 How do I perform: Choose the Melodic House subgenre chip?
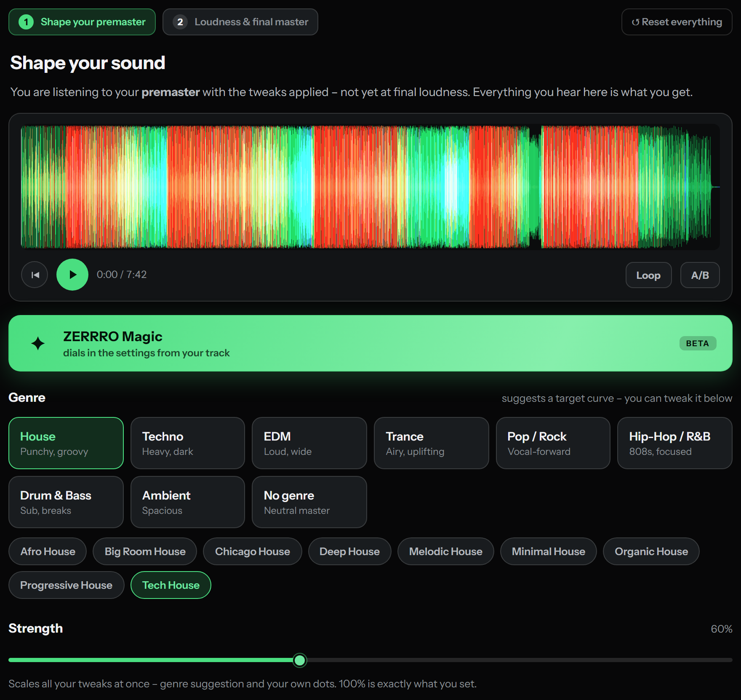coord(446,551)
